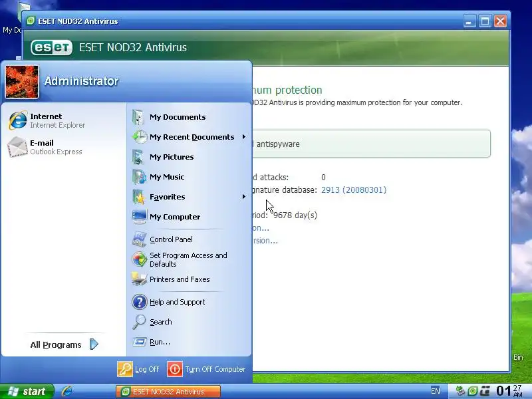Click Turn Off Computer power icon
The width and height of the screenshot is (532, 399).
(175, 369)
